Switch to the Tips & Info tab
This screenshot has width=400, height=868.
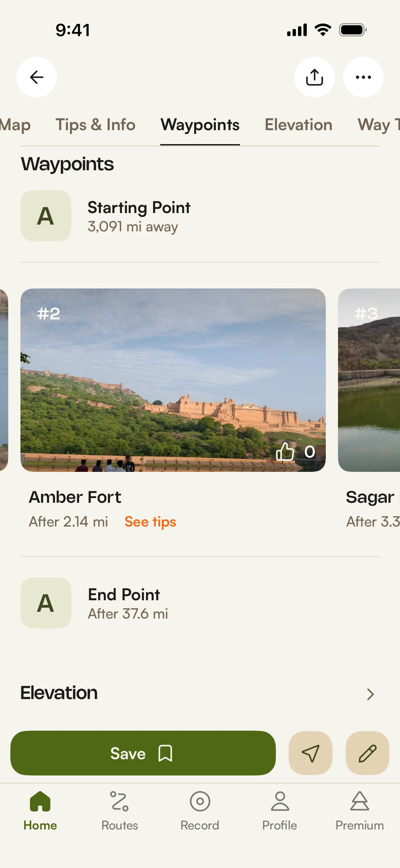click(95, 125)
